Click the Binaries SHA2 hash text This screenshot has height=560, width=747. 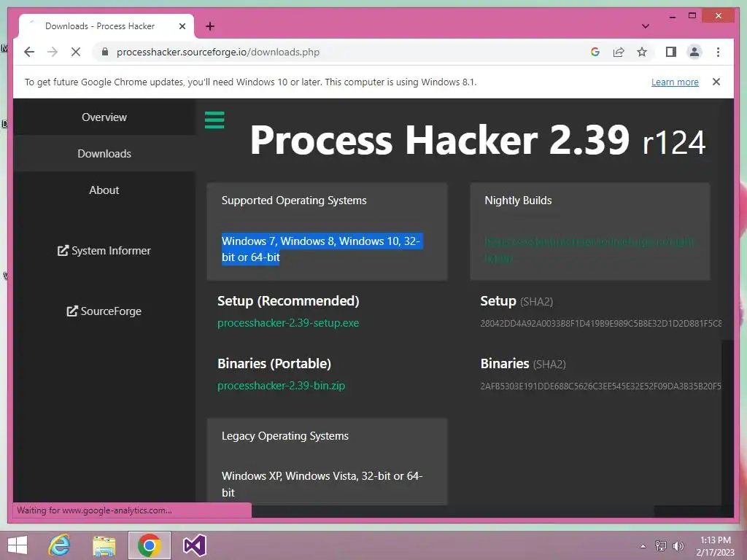[x=601, y=386]
